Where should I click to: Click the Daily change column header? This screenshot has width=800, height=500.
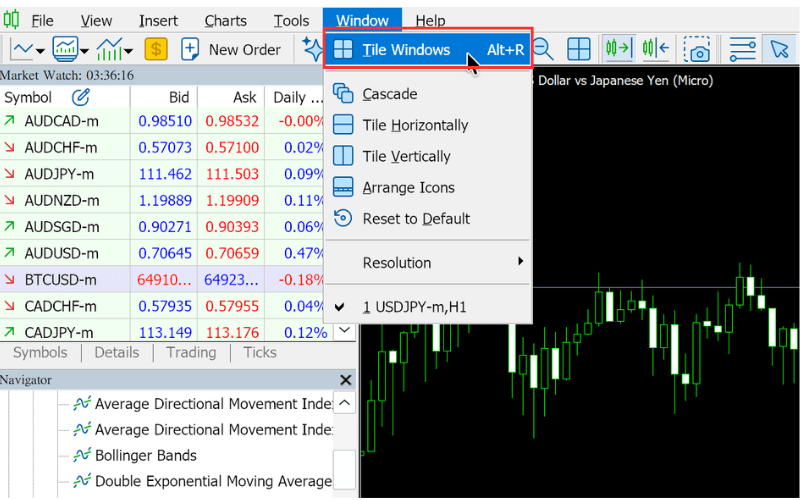pos(294,97)
